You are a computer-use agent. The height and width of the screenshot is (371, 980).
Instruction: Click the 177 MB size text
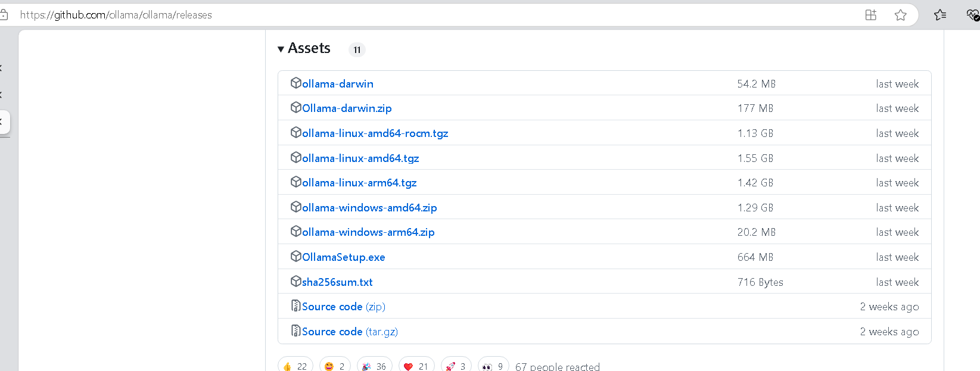(755, 108)
